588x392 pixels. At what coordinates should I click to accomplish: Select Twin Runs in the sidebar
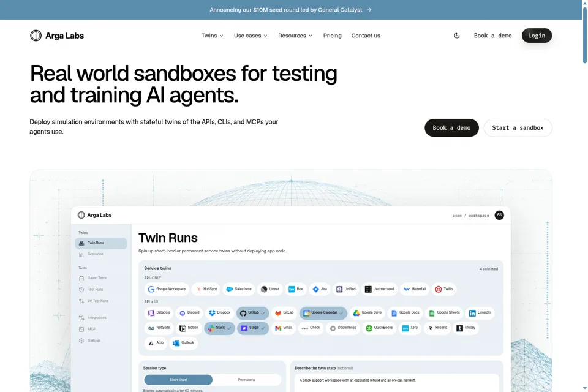point(101,243)
